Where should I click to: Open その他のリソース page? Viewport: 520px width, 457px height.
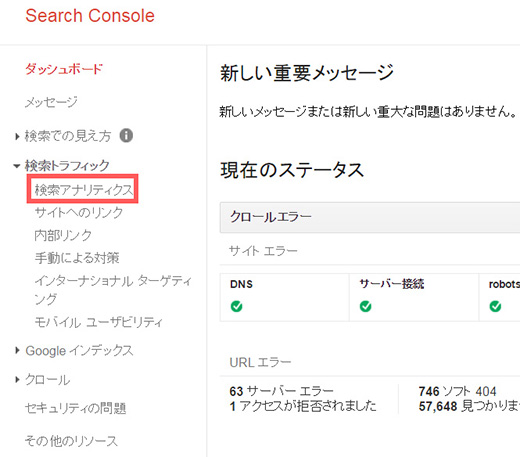(x=71, y=441)
